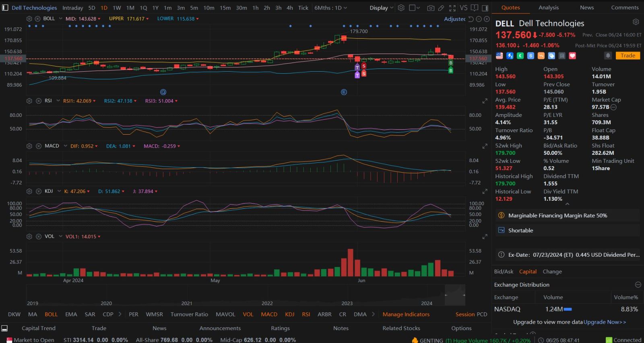Open the book guide icon

click(x=475, y=8)
